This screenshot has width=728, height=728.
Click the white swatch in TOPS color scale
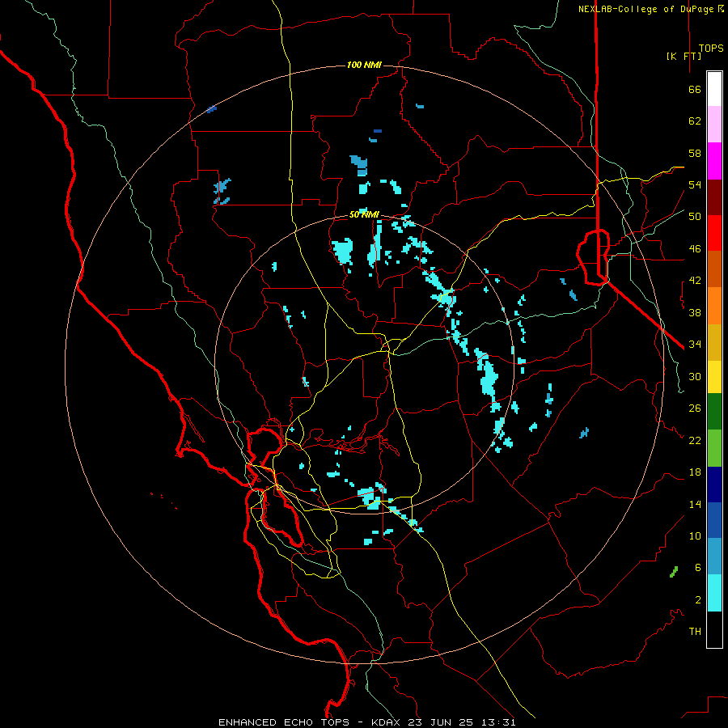pyautogui.click(x=714, y=89)
